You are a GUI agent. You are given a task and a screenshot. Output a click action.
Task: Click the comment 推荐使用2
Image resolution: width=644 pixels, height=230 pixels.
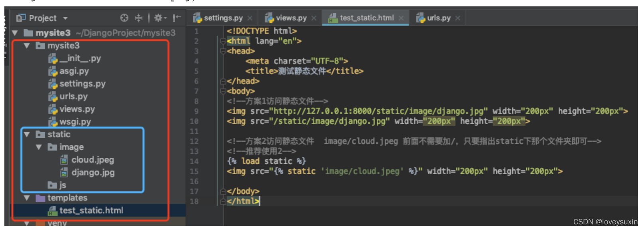(262, 151)
